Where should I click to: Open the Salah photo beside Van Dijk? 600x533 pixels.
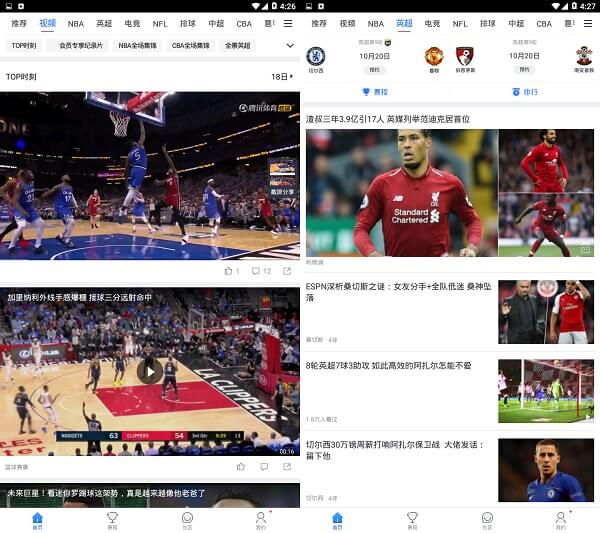point(546,160)
